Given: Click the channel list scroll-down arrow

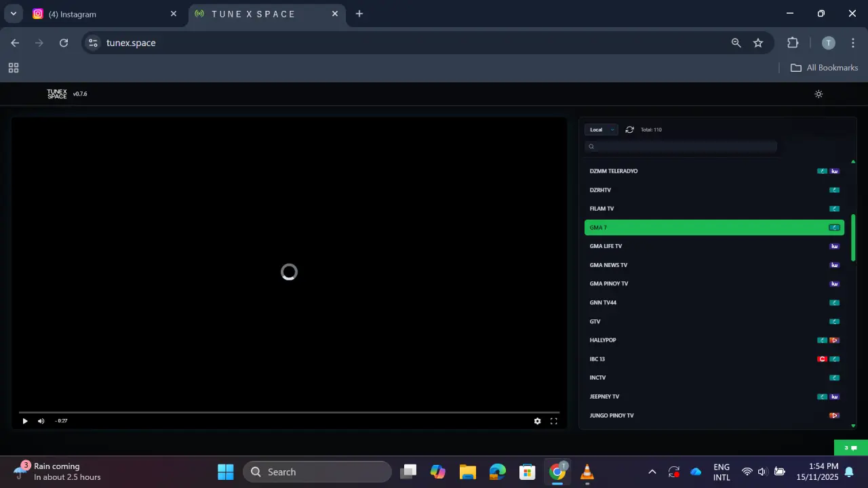Looking at the screenshot, I should 853,426.
